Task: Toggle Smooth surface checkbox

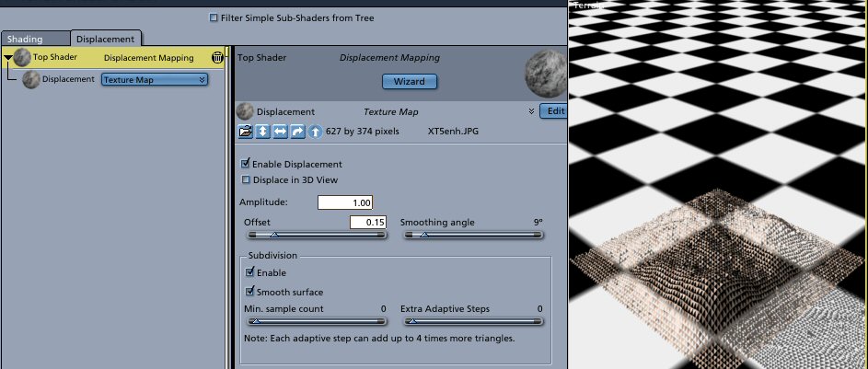Action: [249, 292]
